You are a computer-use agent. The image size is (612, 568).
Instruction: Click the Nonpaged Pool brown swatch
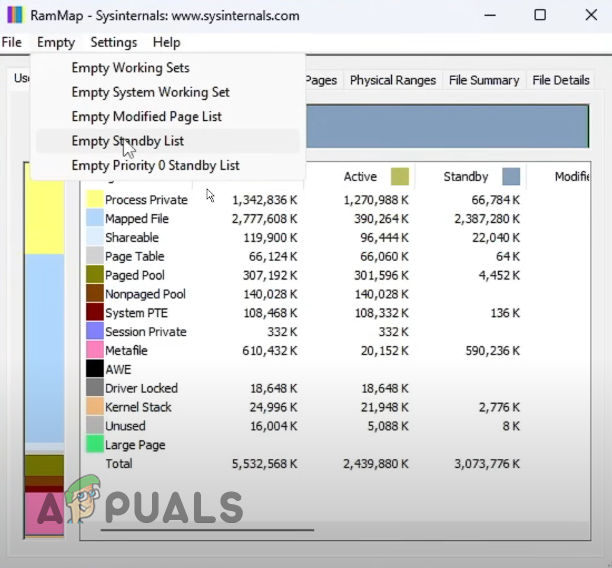pyautogui.click(x=95, y=294)
